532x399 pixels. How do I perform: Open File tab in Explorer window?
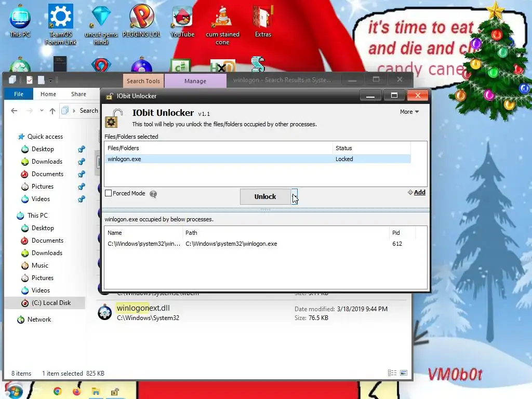click(x=19, y=94)
